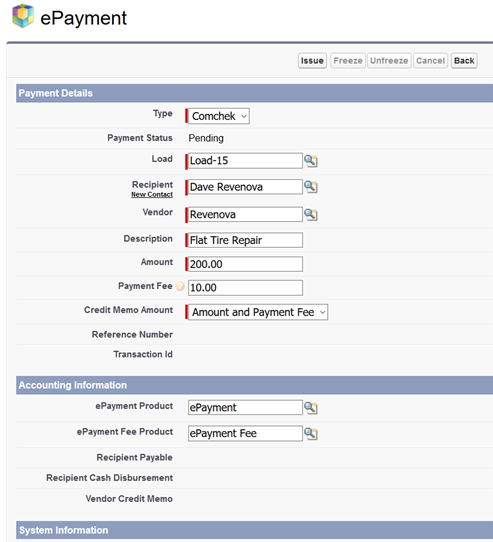Screen dimensions: 493x542
Task: Click the Issue button
Action: (x=312, y=61)
